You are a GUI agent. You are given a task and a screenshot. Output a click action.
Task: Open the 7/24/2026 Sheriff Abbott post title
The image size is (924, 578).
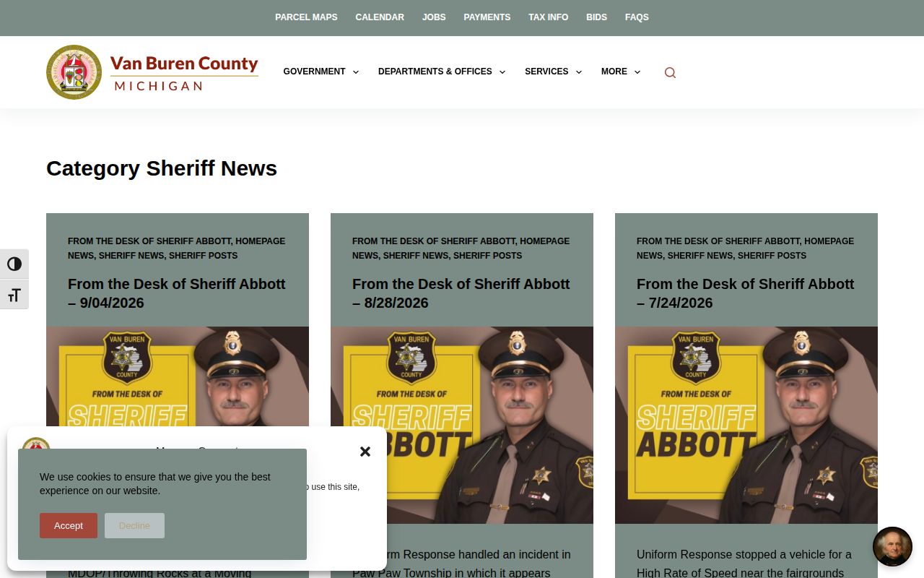tap(746, 293)
